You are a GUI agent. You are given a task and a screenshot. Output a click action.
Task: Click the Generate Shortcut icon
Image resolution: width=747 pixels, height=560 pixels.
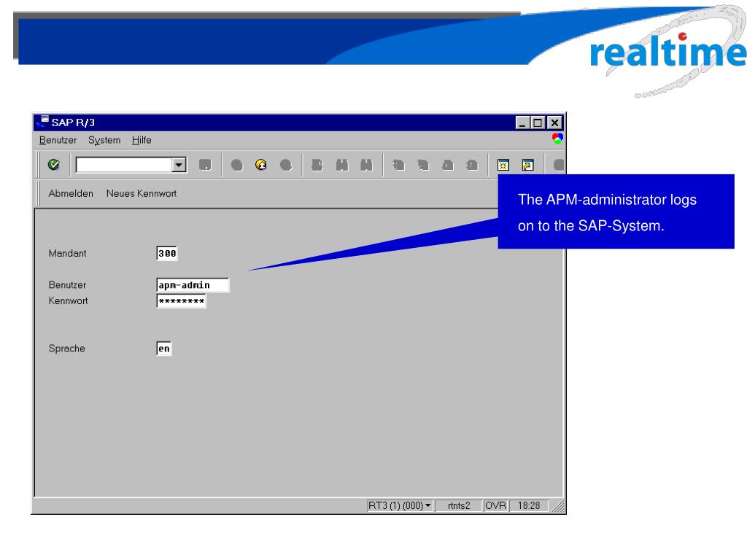[528, 165]
